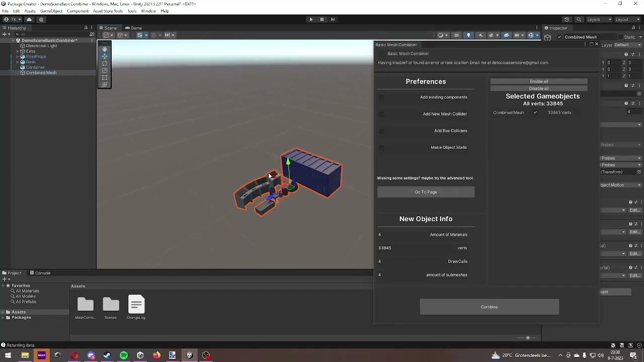Open tool handle pivot dropdown

coord(107,35)
